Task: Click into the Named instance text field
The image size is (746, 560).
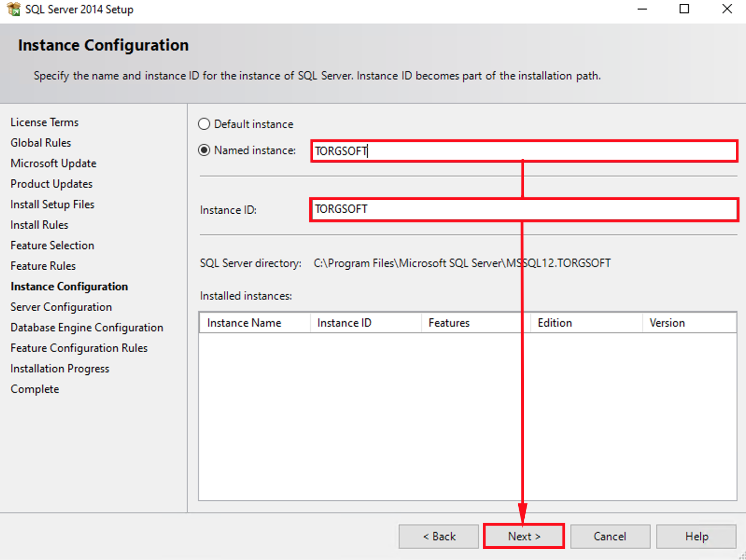Action: [x=524, y=151]
